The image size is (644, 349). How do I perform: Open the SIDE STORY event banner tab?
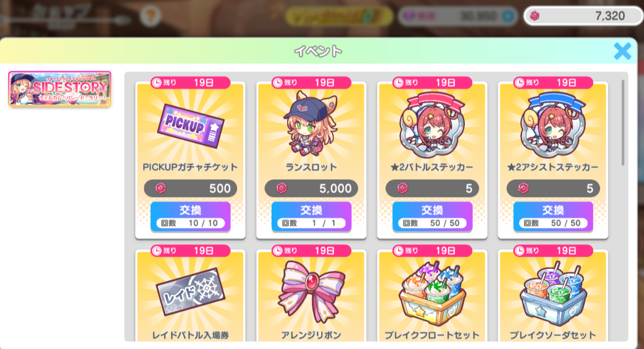(x=60, y=89)
